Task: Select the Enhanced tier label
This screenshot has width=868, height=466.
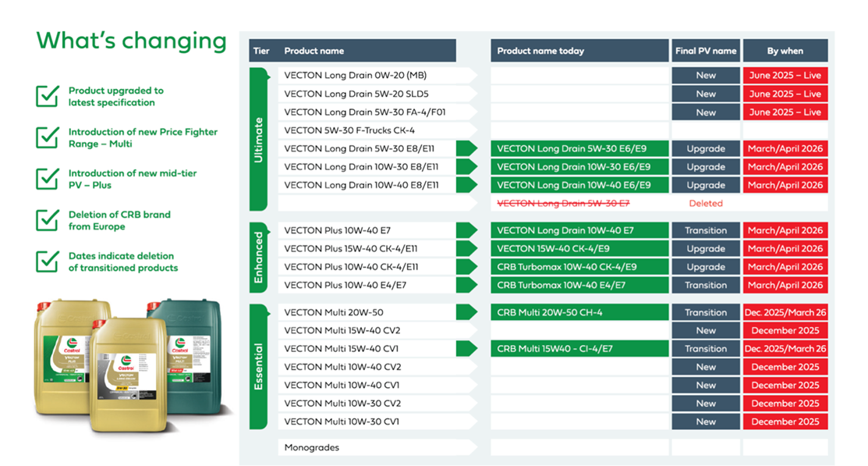Action: pyautogui.click(x=258, y=258)
